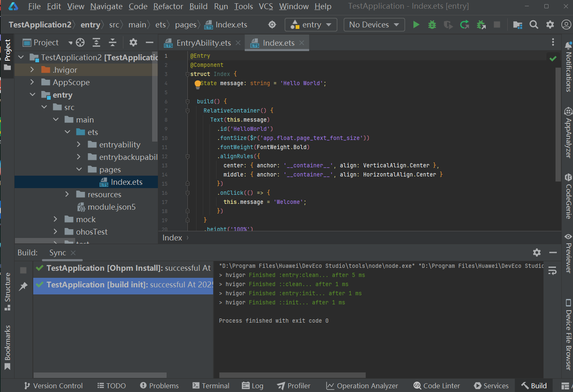Open Project panel options gear
This screenshot has height=392, width=573.
(x=133, y=42)
